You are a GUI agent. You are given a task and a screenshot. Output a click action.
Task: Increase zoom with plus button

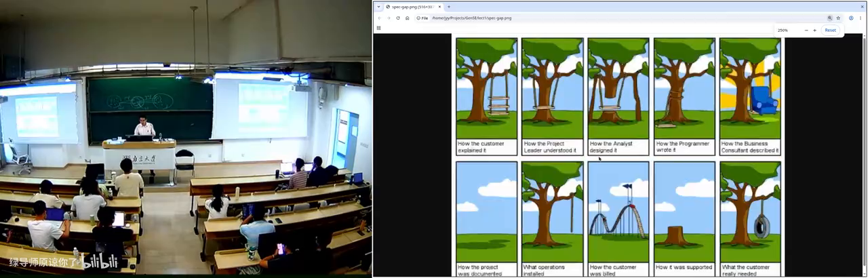coord(814,31)
